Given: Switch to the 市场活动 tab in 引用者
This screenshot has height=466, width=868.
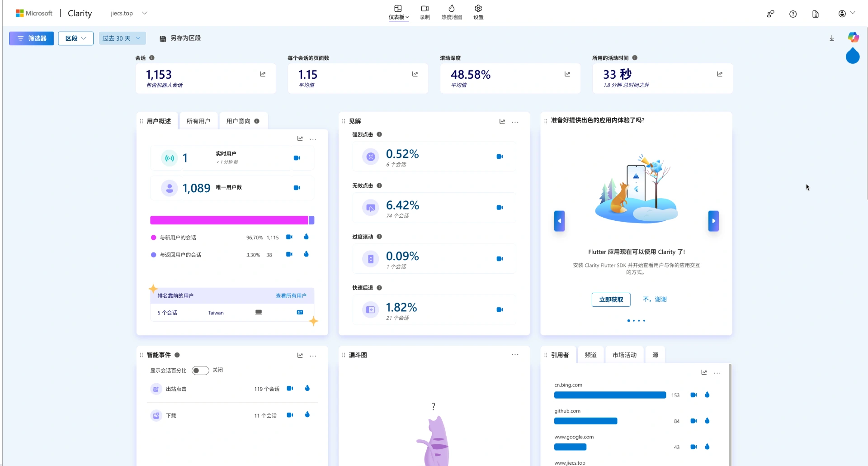Looking at the screenshot, I should point(623,355).
